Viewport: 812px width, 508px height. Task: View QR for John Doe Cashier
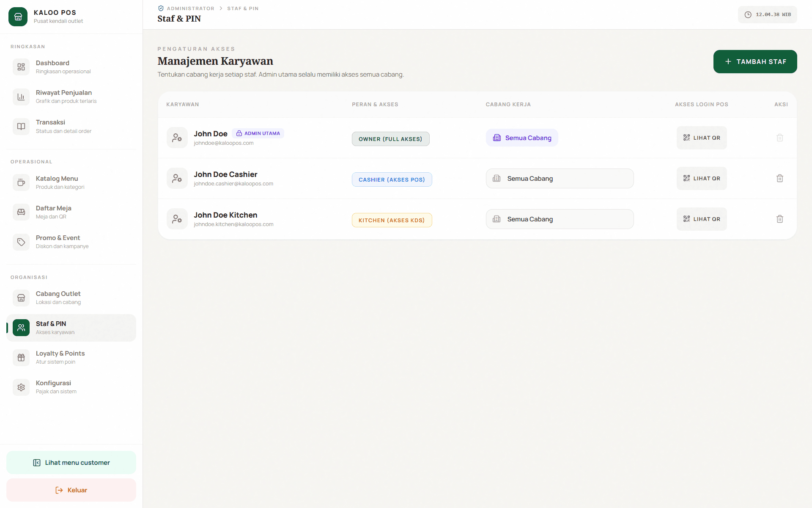702,178
